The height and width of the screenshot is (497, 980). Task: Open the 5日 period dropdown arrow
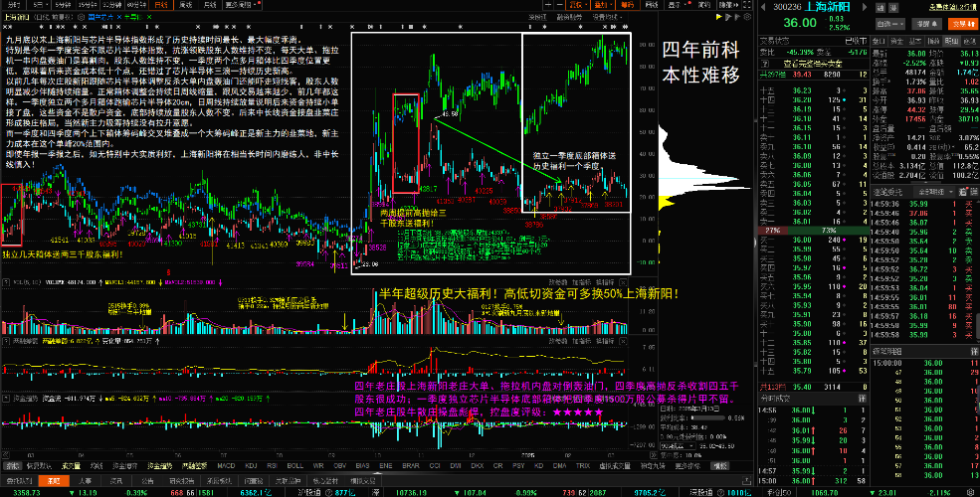click(48, 5)
